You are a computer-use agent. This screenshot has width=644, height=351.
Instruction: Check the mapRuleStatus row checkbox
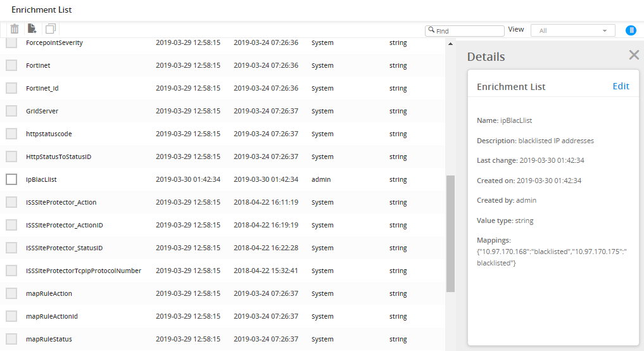pyautogui.click(x=11, y=339)
